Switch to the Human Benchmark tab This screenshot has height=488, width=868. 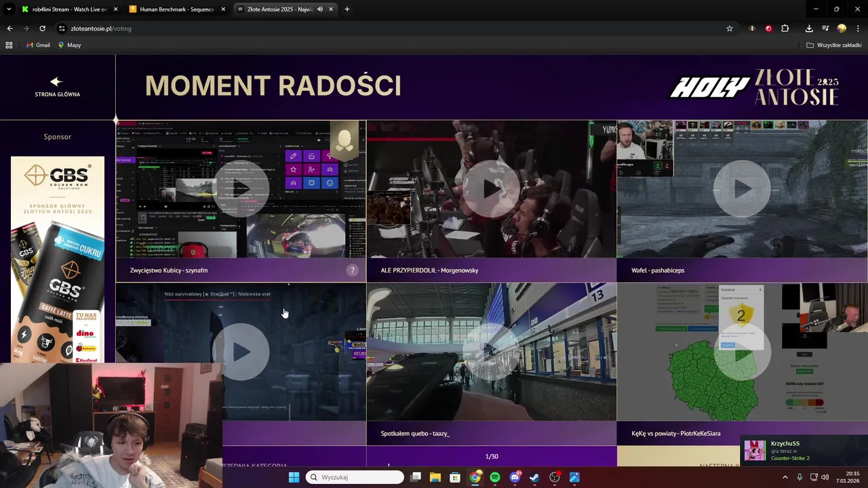pos(176,9)
